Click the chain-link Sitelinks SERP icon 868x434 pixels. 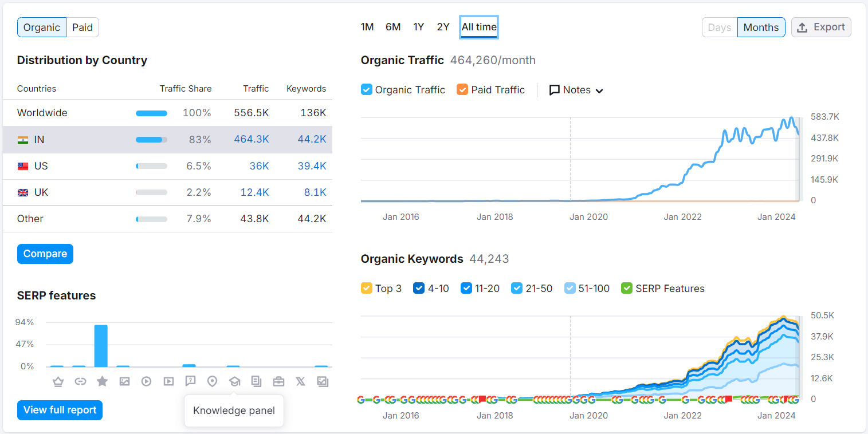(x=80, y=381)
